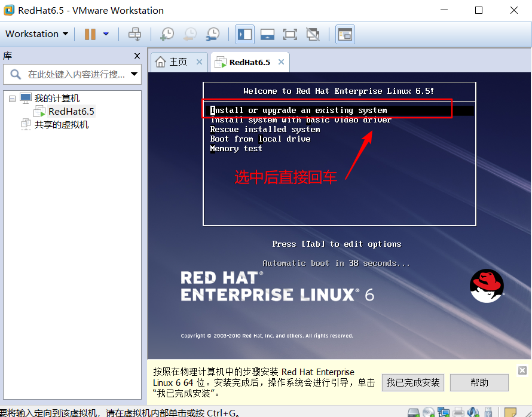Toggle the Unity mode button
Viewport: 532px width, 417px height.
(313, 34)
